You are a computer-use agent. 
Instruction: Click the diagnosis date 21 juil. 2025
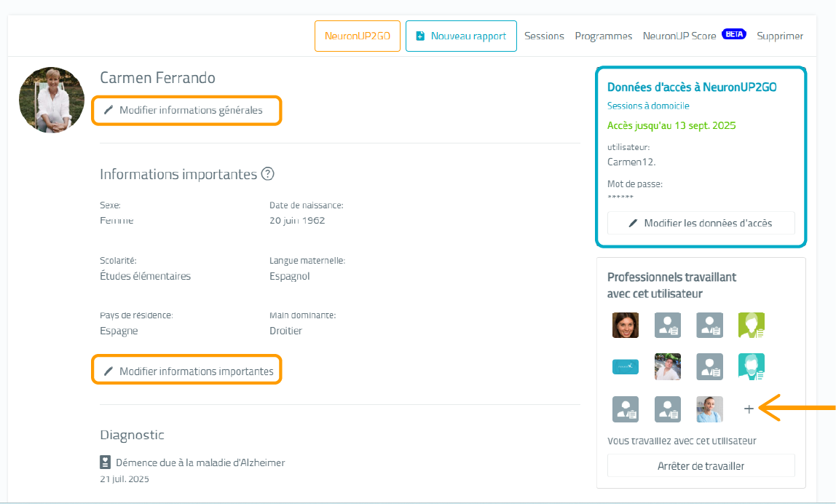pyautogui.click(x=125, y=479)
